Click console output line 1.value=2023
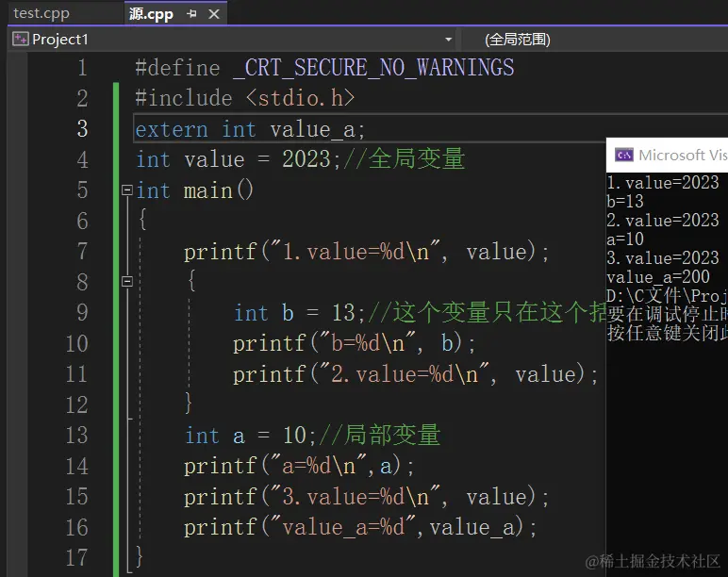The image size is (728, 577). [x=663, y=182]
